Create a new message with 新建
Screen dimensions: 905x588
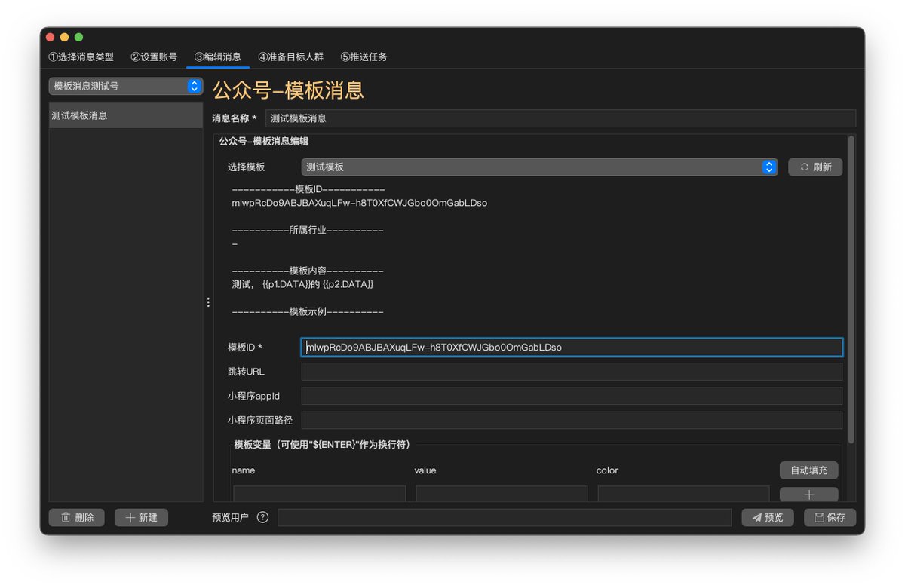click(x=141, y=517)
